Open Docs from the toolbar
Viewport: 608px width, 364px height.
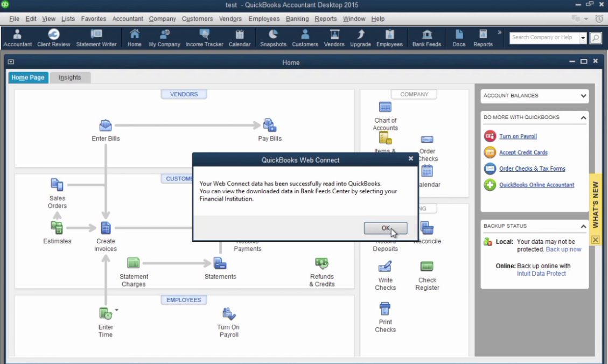point(459,38)
